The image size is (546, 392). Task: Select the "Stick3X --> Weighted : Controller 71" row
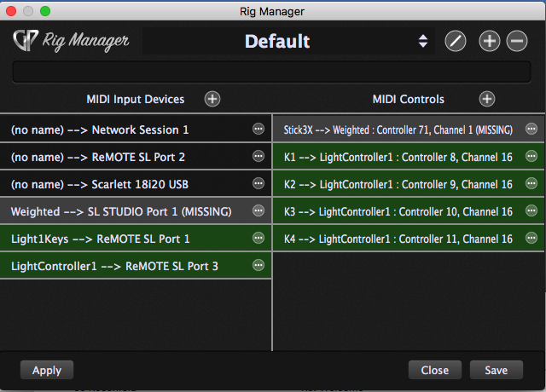click(409, 130)
